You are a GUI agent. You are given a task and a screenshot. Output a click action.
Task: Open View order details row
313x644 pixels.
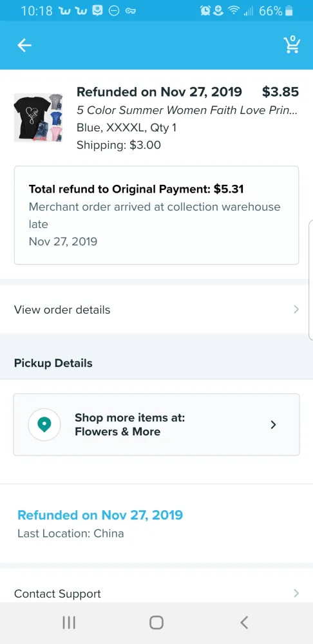point(156,309)
